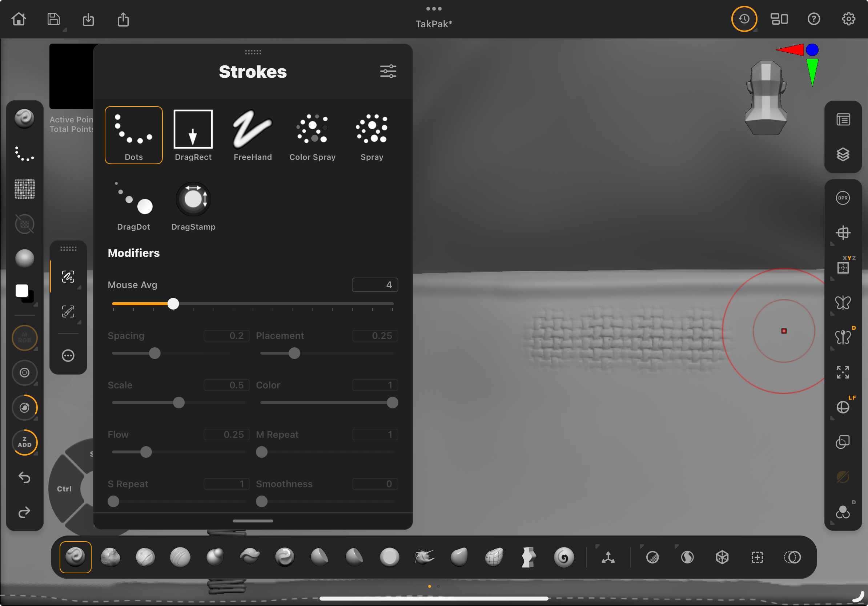The width and height of the screenshot is (868, 606).
Task: Toggle the Z ADD sculpt mode
Action: pos(25,443)
